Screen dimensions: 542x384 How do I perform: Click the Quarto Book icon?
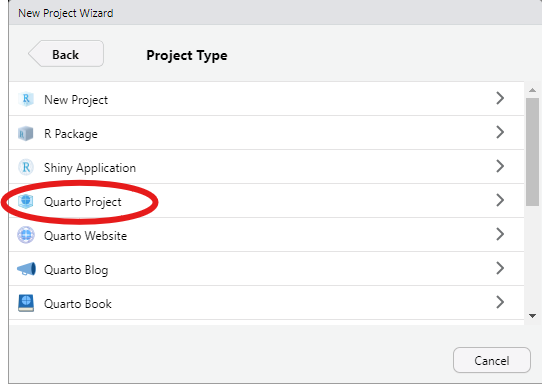click(26, 303)
